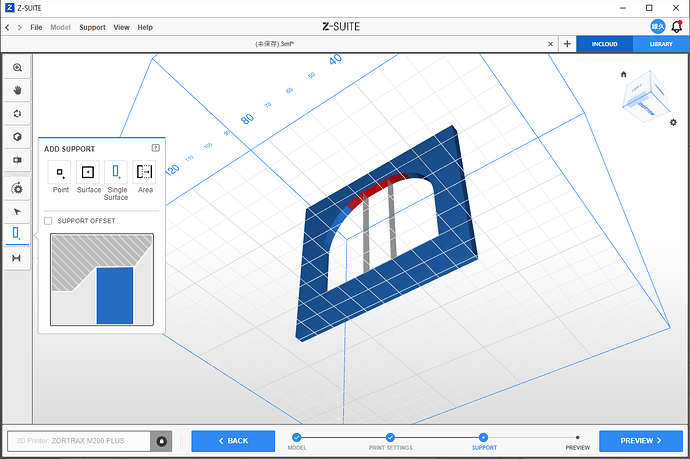This screenshot has height=459, width=690.
Task: Open the notifications bell
Action: coord(677,27)
